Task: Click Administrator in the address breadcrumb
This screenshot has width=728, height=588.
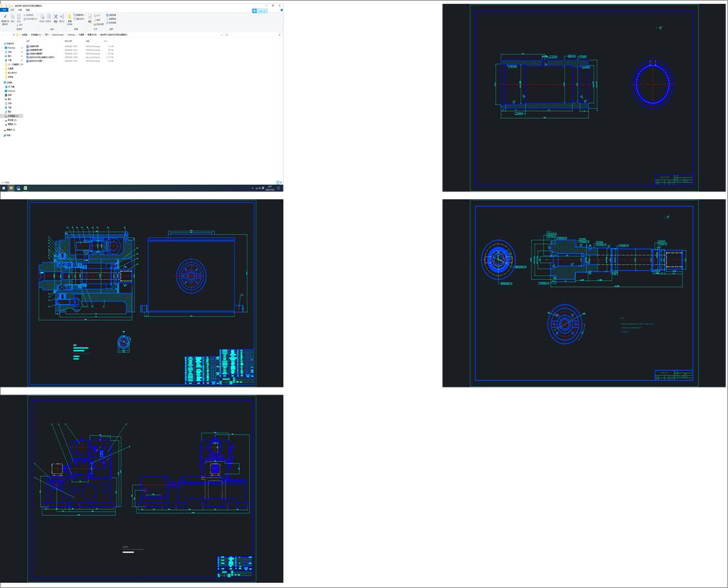Action: (x=58, y=35)
